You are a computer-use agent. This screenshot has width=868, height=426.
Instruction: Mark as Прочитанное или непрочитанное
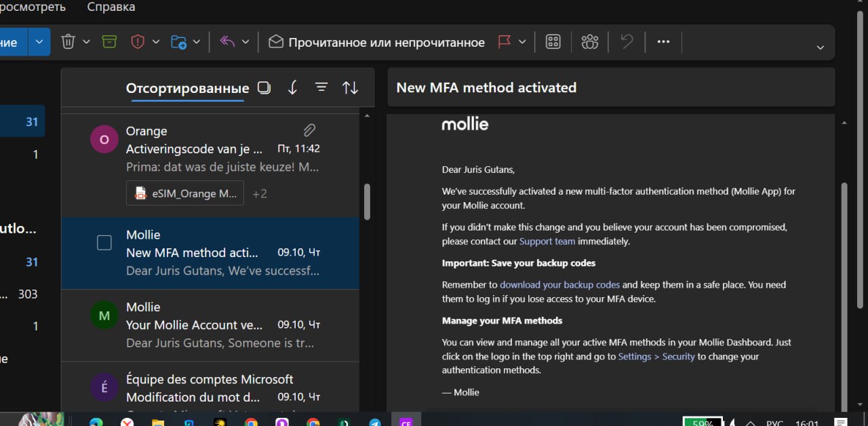click(377, 42)
